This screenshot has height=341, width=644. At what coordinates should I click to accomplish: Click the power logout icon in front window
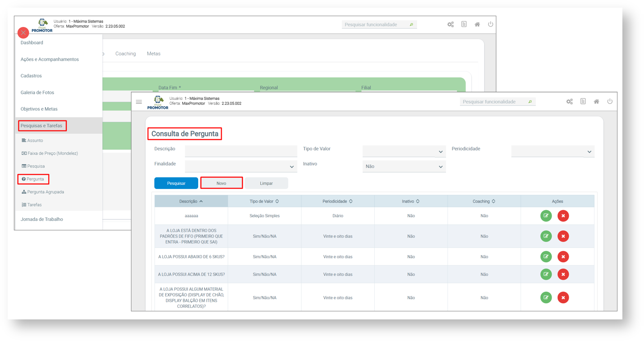coord(610,102)
